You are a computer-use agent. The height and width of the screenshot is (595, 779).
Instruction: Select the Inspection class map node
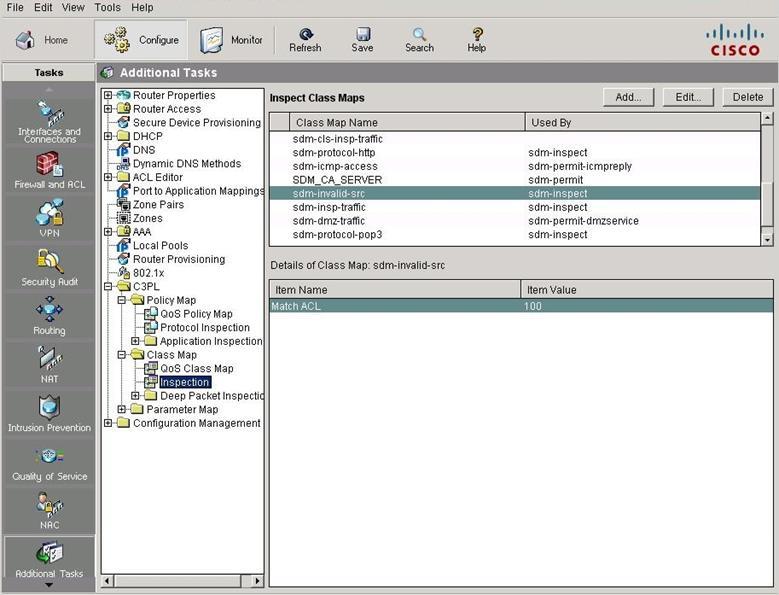click(x=184, y=382)
